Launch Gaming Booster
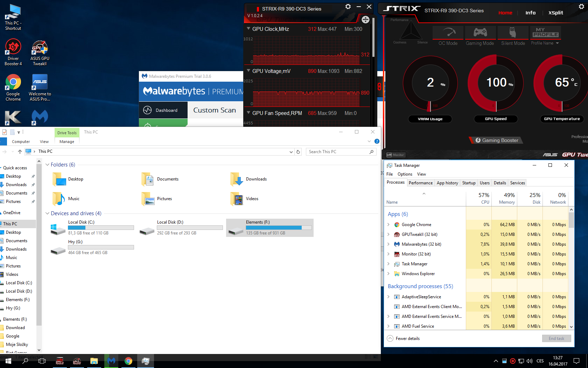The width and height of the screenshot is (588, 368). (497, 140)
